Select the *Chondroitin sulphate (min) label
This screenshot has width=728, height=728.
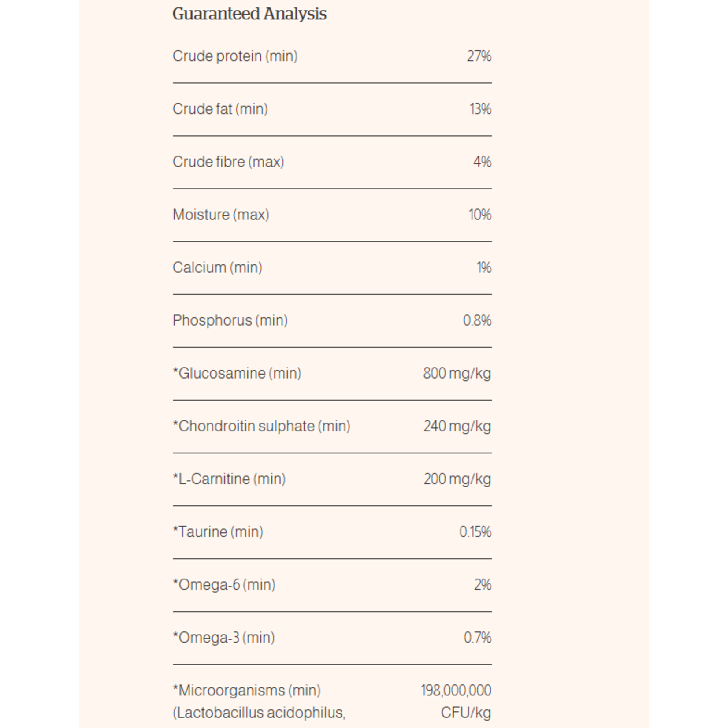[262, 427]
